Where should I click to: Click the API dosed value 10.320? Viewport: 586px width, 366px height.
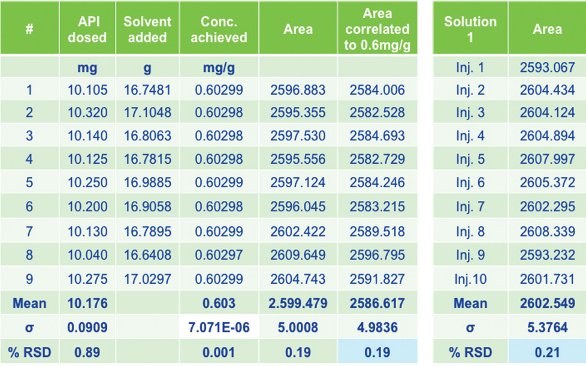point(87,113)
